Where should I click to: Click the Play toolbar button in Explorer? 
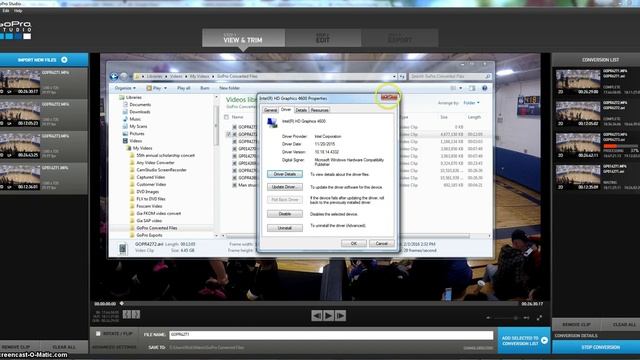tap(153, 88)
